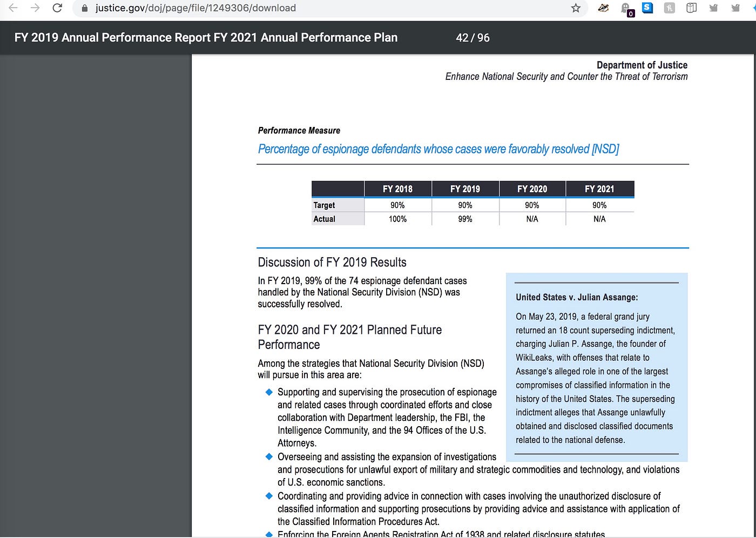Click the bullet 'Enforcing the Foreign Agents Registration Act'
This screenshot has width=756, height=538.
pos(441,534)
